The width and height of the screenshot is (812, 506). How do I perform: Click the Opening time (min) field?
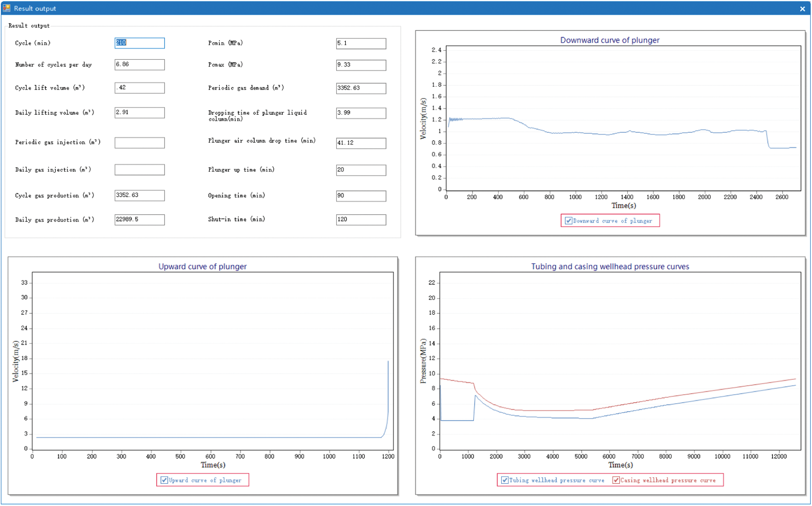point(361,196)
